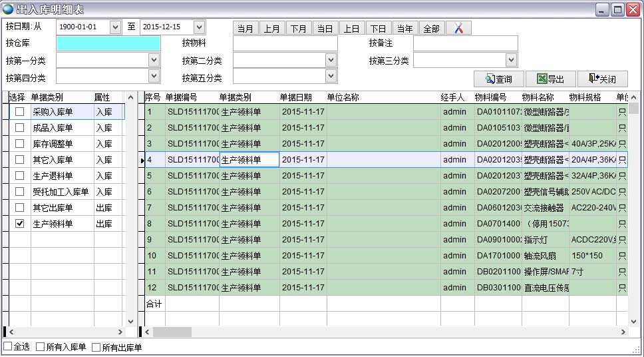The height and width of the screenshot is (357, 644).
Task: Sort by the 单据日期 column header
Action: (295, 98)
